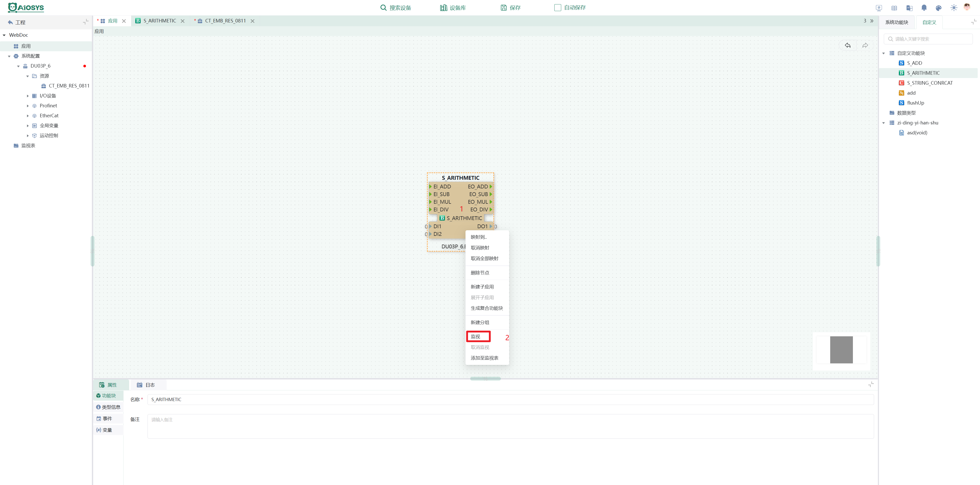Open the color palette theme icon
The height and width of the screenshot is (485, 980).
click(939, 8)
